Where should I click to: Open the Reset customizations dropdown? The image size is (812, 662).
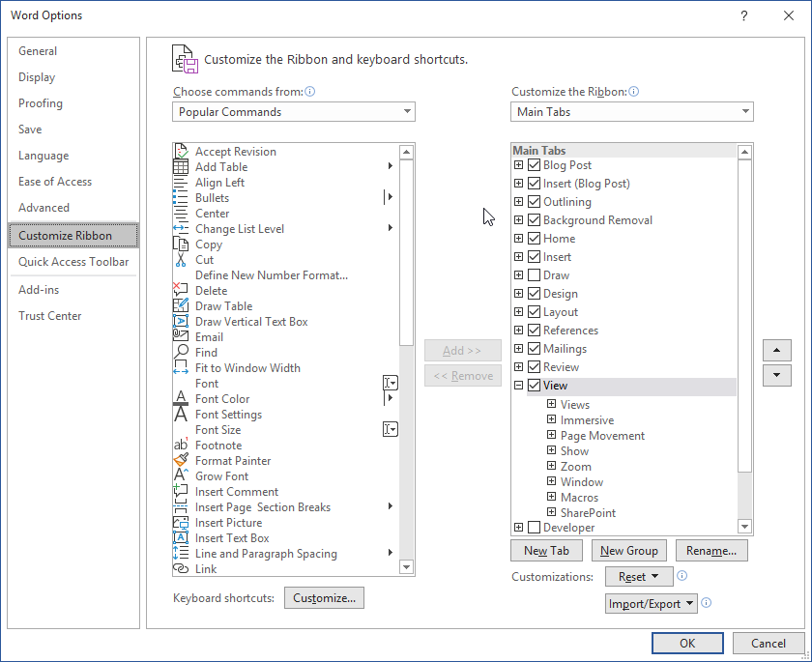tap(639, 577)
